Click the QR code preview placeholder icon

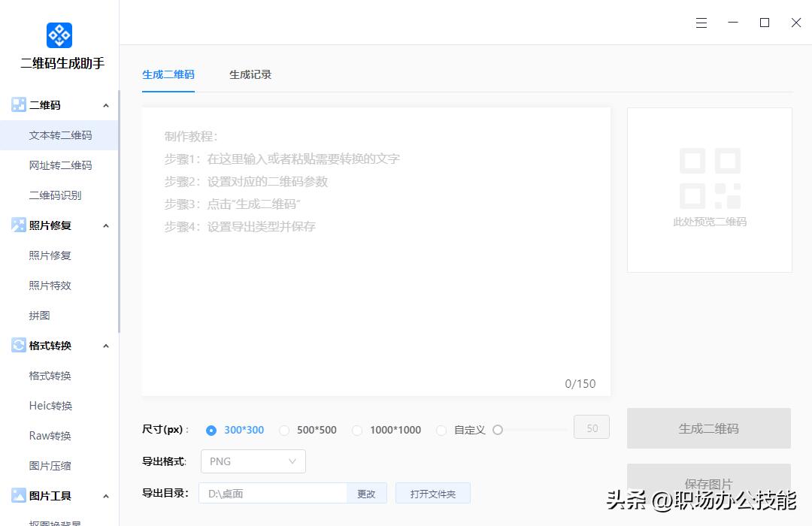tap(709, 178)
